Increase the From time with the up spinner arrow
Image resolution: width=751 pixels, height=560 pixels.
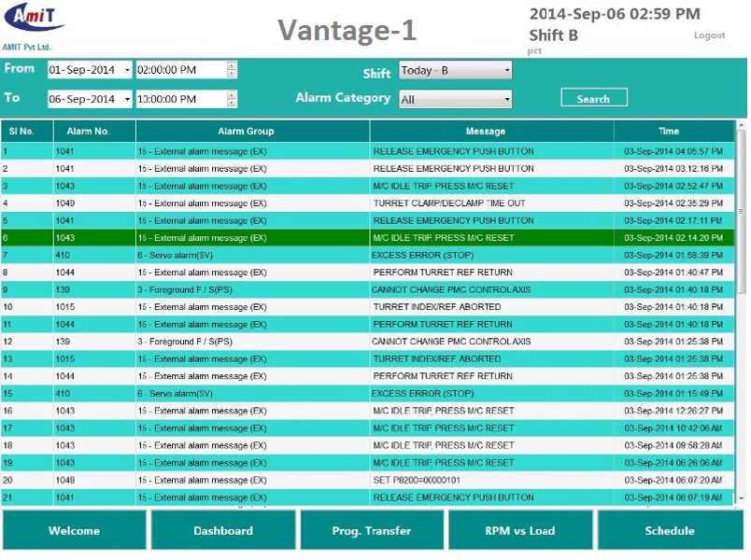(x=232, y=65)
